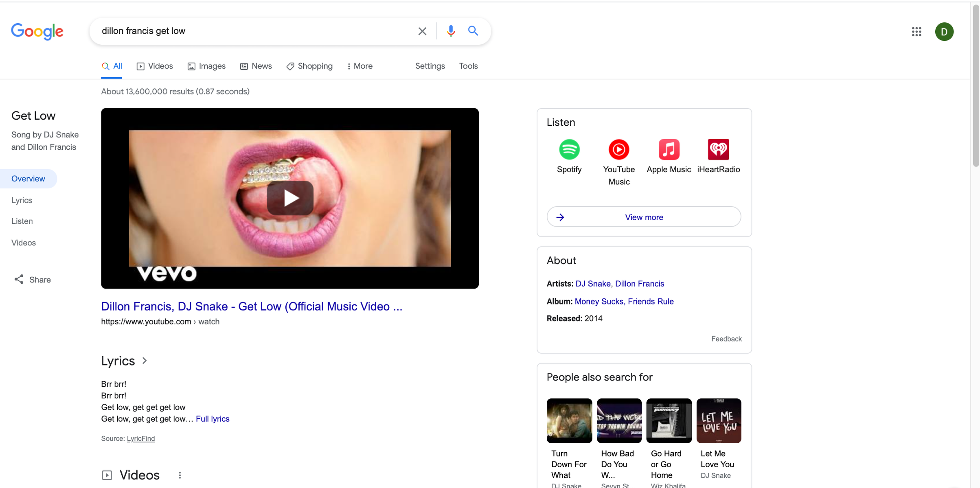Open search Tools
This screenshot has width=980, height=488.
click(468, 66)
